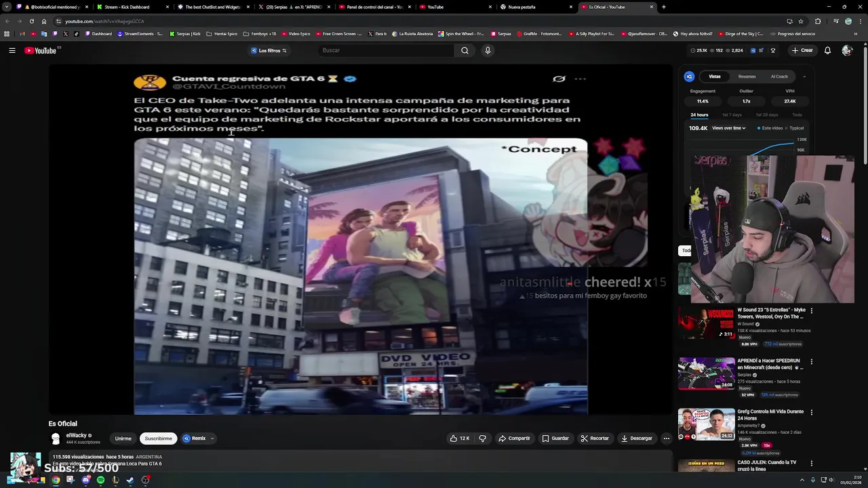Select the Vistas tab
The image size is (868, 488).
click(x=715, y=77)
